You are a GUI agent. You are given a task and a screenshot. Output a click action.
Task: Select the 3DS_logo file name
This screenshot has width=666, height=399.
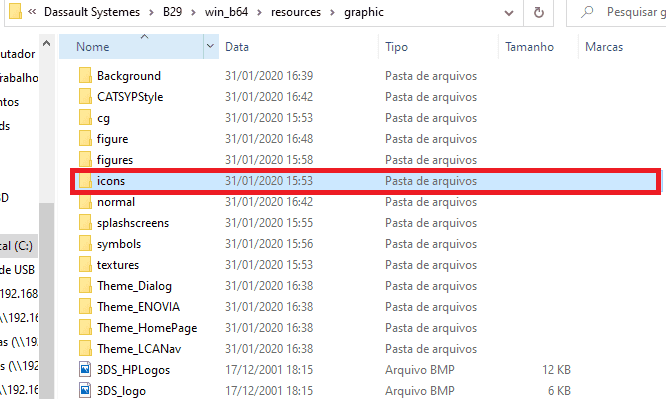tap(121, 391)
